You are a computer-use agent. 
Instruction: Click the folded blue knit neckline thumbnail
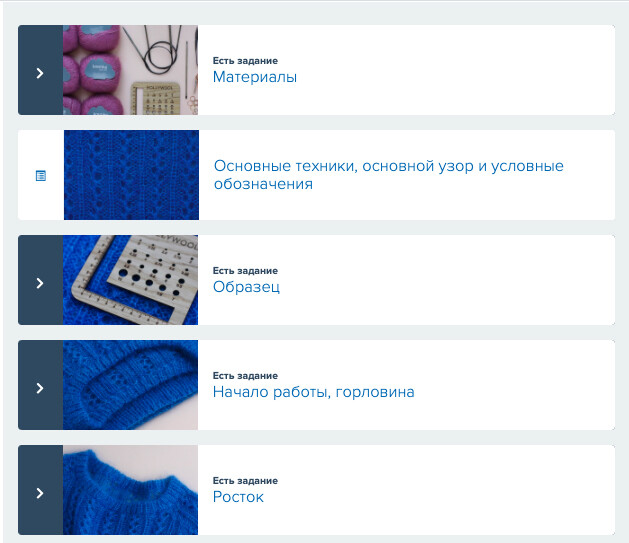130,385
